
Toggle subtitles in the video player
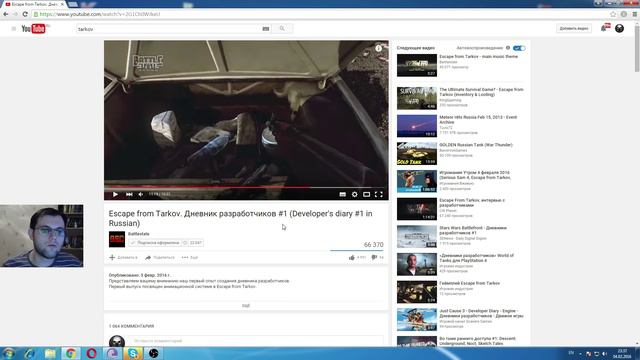342,194
